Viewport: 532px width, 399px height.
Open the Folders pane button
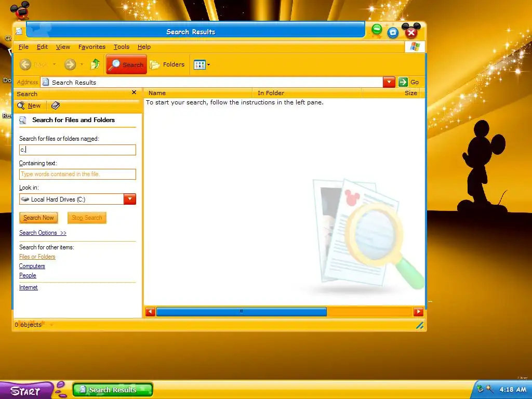(x=168, y=64)
